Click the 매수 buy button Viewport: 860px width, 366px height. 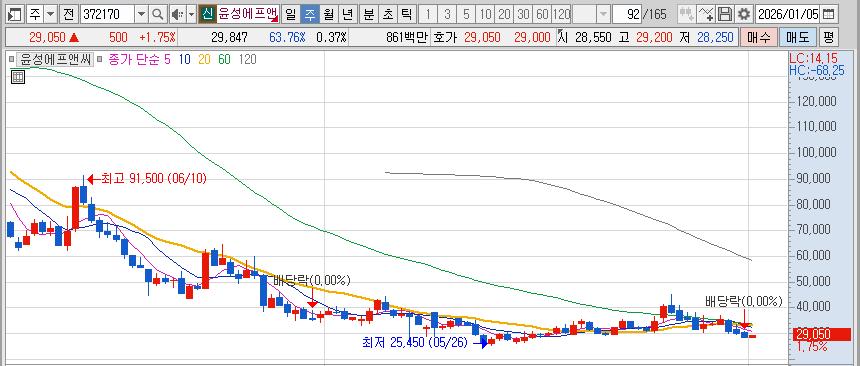click(x=759, y=37)
